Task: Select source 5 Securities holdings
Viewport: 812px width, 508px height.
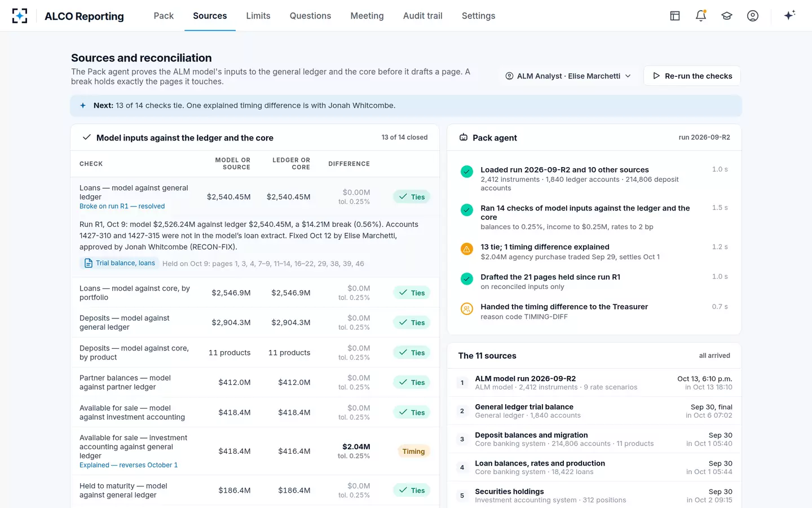Action: [594, 496]
